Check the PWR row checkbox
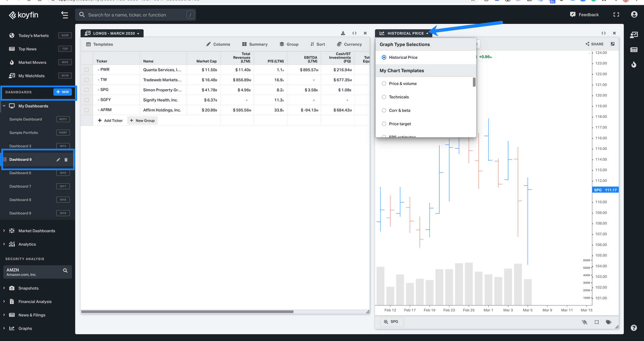The height and width of the screenshot is (341, 644). point(87,70)
